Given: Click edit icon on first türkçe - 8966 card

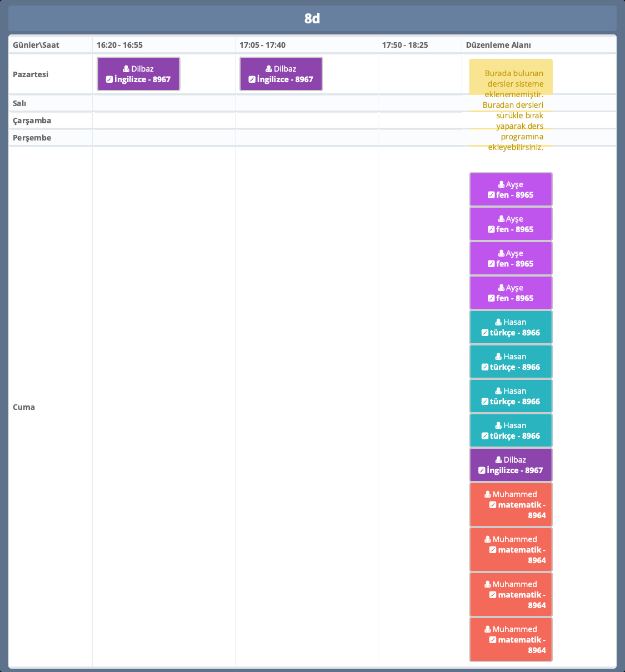Looking at the screenshot, I should pyautogui.click(x=485, y=333).
